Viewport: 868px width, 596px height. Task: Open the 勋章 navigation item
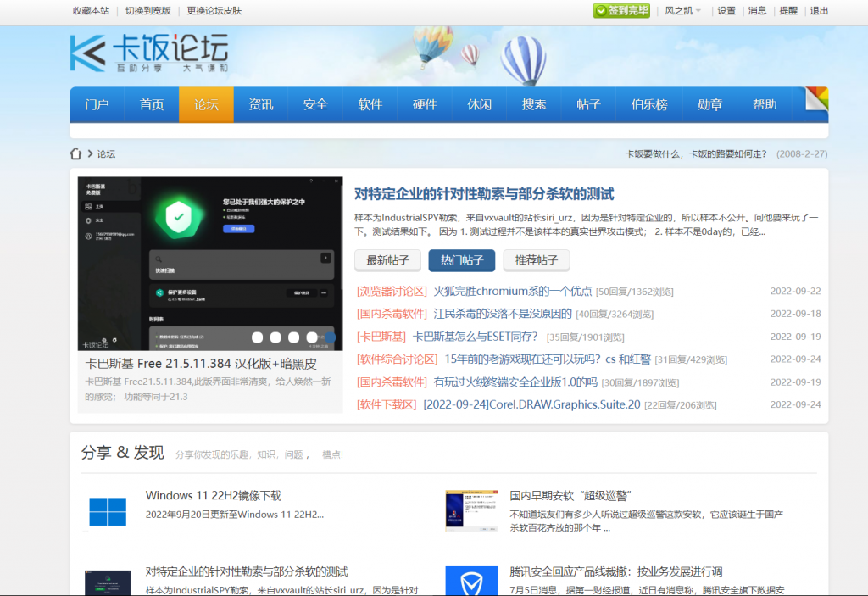click(710, 104)
